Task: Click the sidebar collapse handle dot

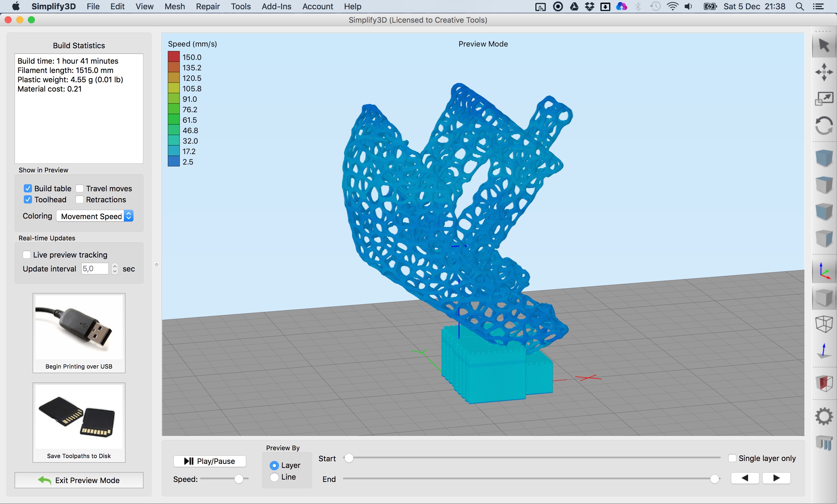Action: click(157, 264)
